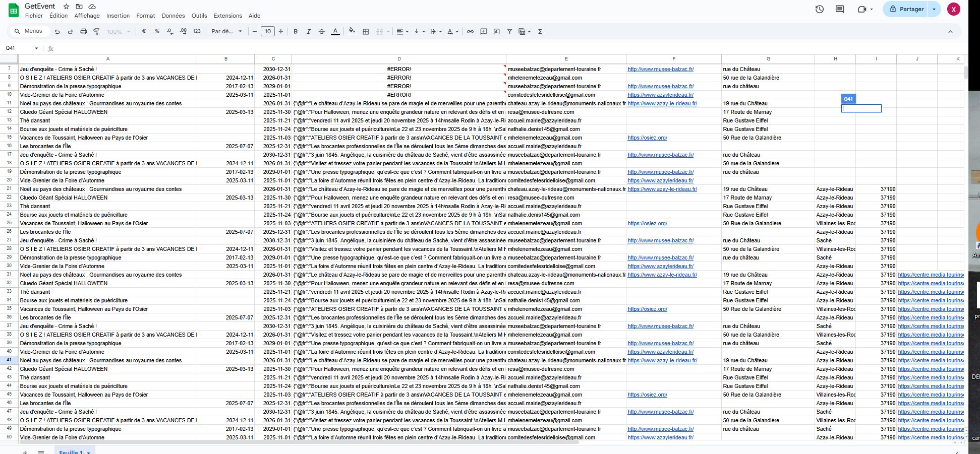The image size is (980, 454).
Task: Expand the horizontal align dropdown
Action: point(402,32)
